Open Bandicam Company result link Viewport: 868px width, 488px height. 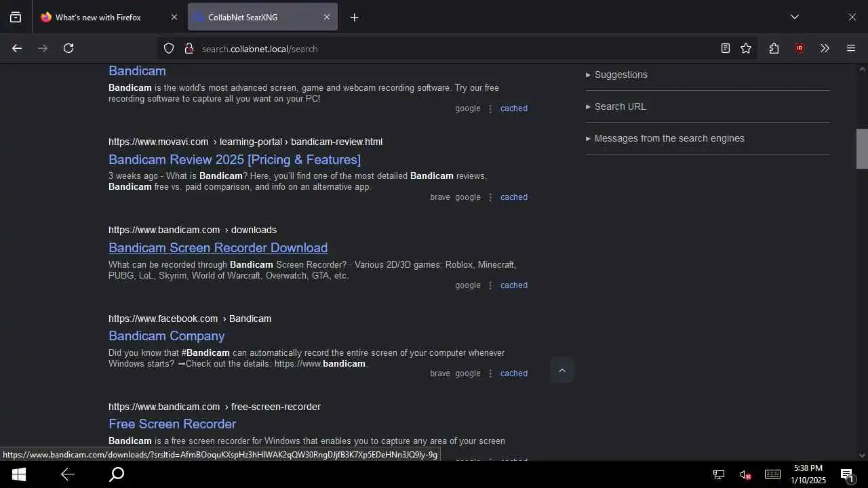click(166, 335)
